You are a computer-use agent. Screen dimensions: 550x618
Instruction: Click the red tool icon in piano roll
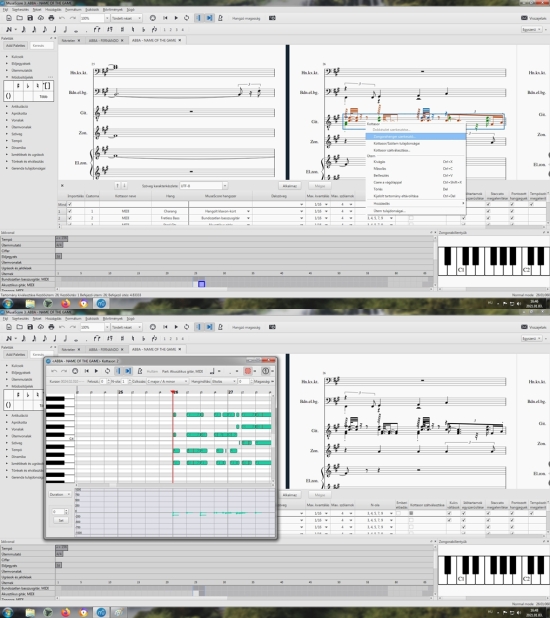pos(248,371)
